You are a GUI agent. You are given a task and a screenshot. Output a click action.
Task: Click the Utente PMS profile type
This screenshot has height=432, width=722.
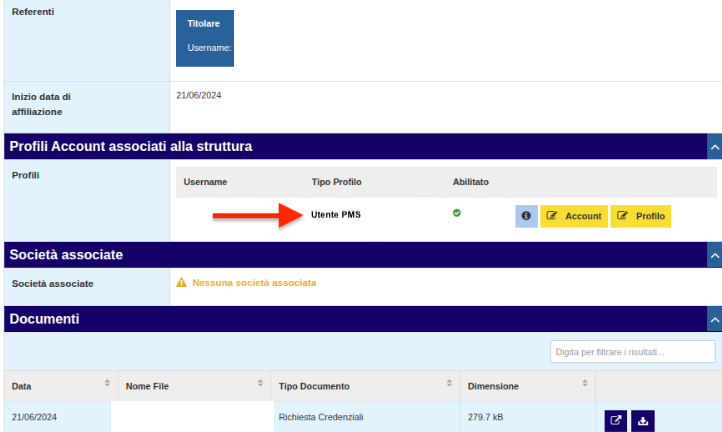pyautogui.click(x=335, y=214)
